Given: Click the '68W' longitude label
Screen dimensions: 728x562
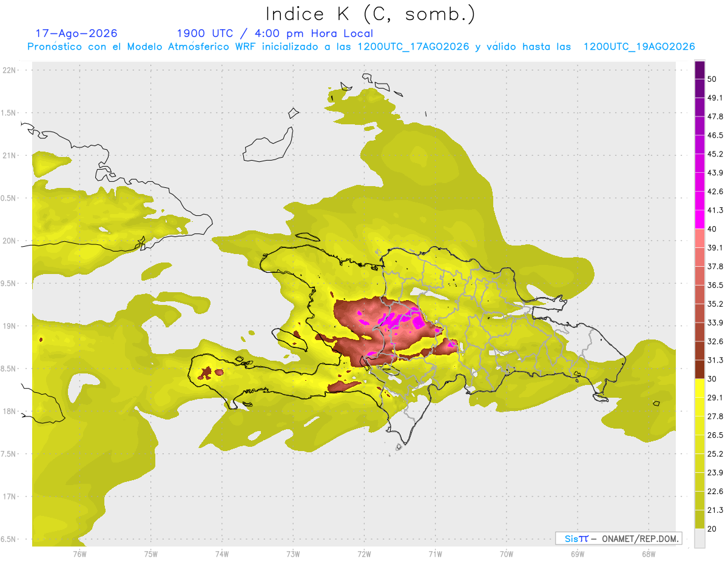Looking at the screenshot, I should (649, 554).
